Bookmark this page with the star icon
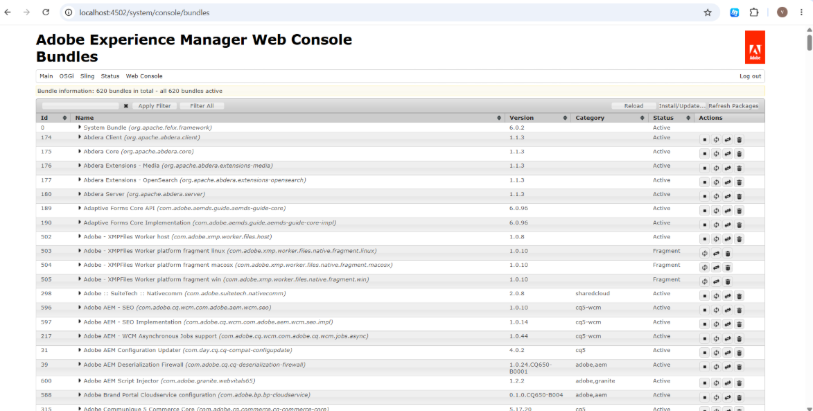The height and width of the screenshot is (411, 813). click(x=707, y=12)
